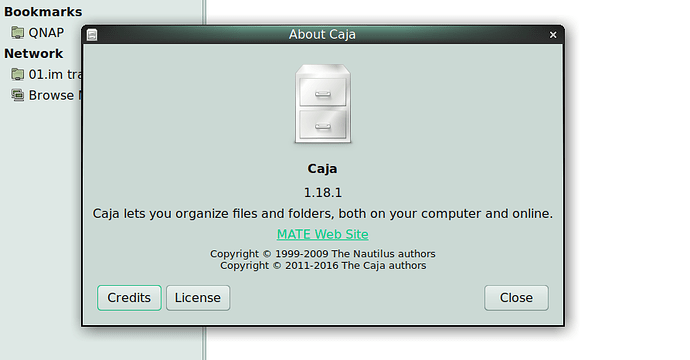Click the Caja version number 1.18.1
Image resolution: width=690 pixels, height=360 pixels.
[x=323, y=192]
